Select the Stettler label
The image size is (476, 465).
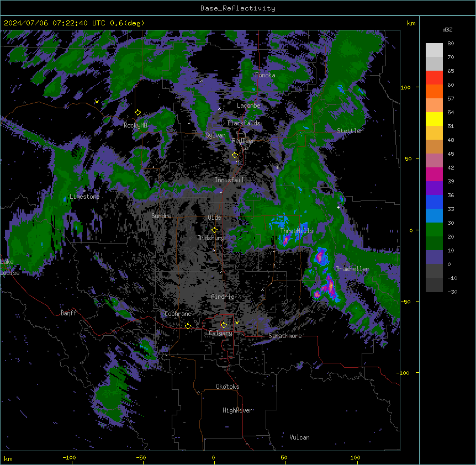(x=350, y=131)
